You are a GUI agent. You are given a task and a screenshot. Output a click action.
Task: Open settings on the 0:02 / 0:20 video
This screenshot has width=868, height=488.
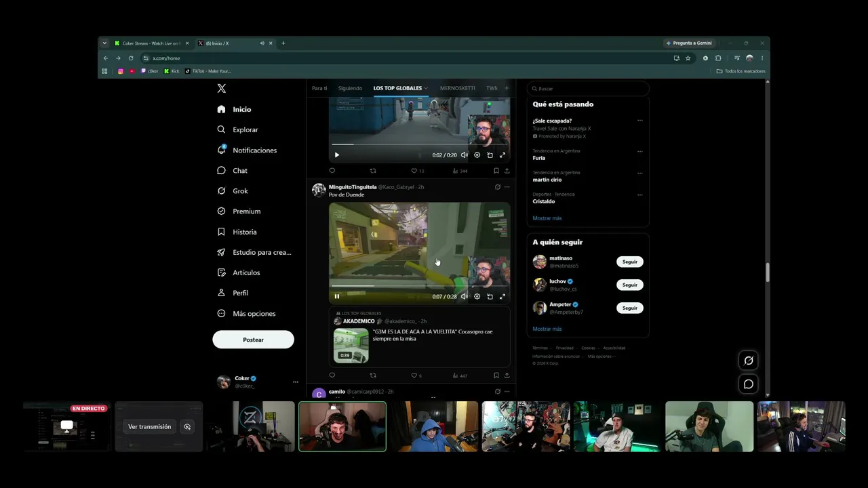pos(477,155)
